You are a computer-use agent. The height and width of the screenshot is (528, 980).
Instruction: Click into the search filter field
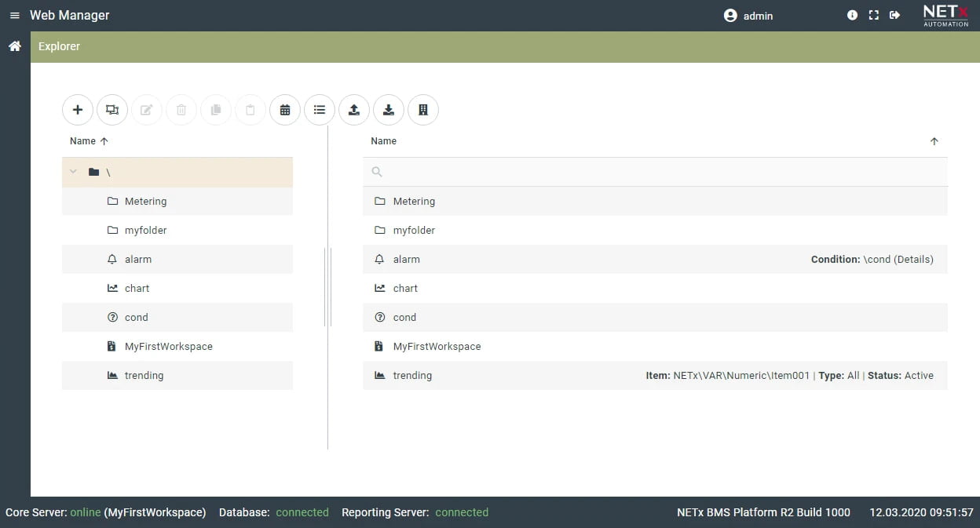point(655,172)
